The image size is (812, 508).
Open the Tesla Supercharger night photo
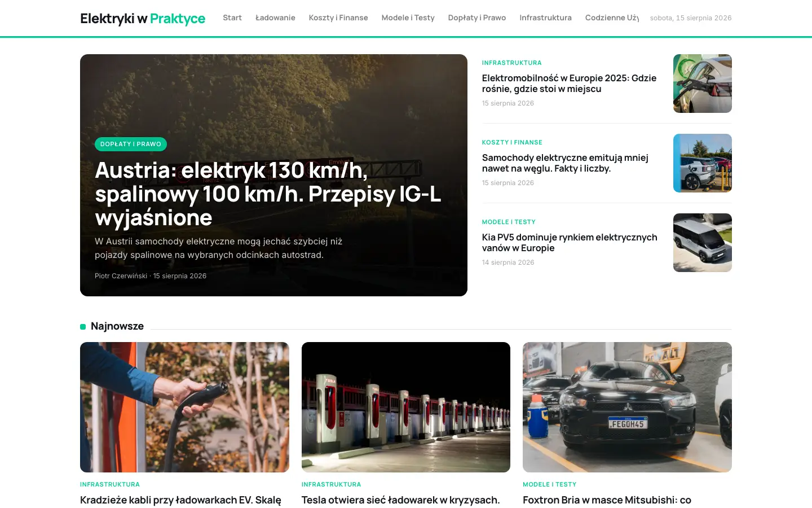coord(406,407)
